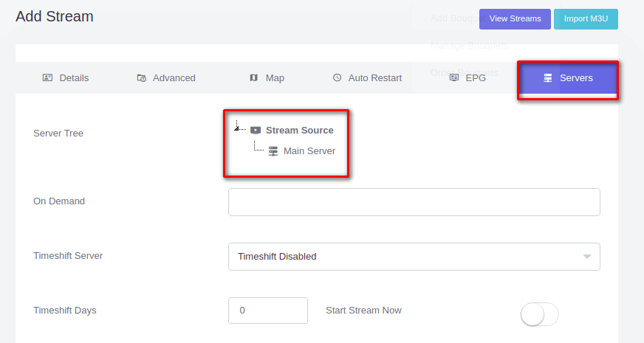Click the Main Server node icon
The height and width of the screenshot is (343, 644).
click(273, 150)
